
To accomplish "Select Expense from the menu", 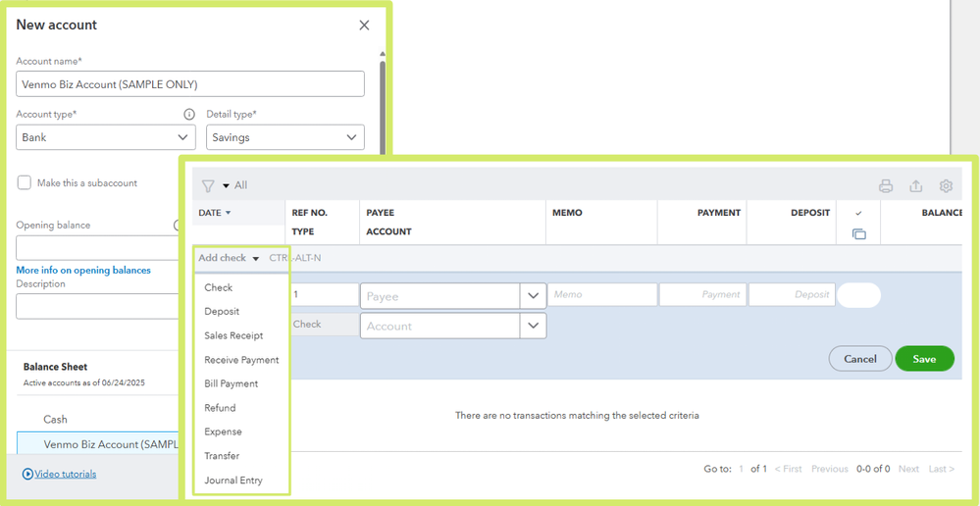I will tap(223, 431).
